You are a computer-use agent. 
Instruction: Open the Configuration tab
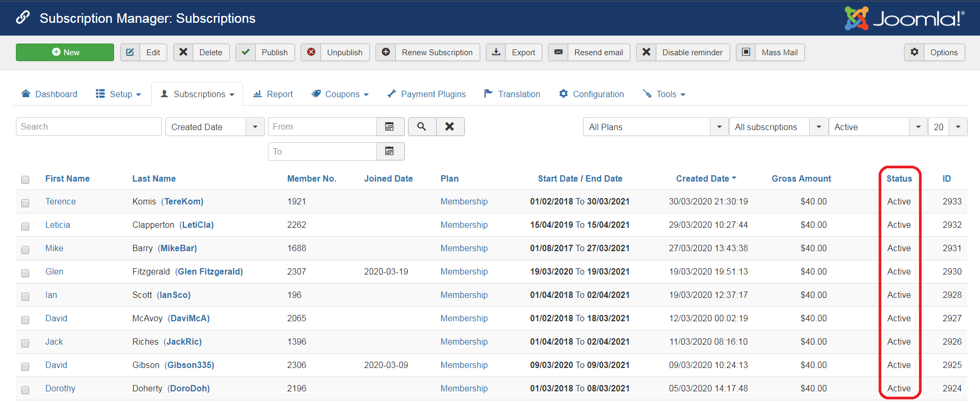[x=592, y=94]
